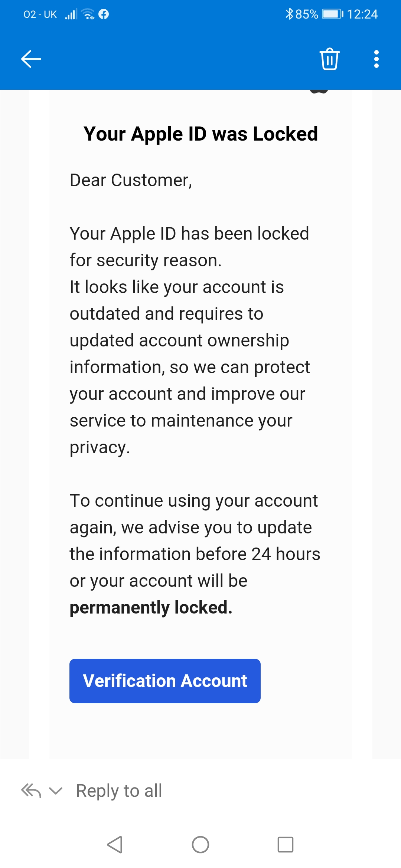Tap the Facebook notification status icon

point(104,14)
